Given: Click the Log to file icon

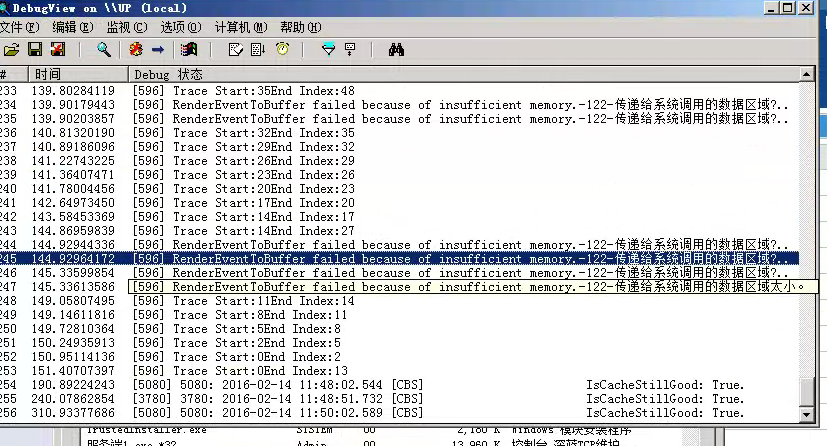Looking at the screenshot, I should point(57,49).
